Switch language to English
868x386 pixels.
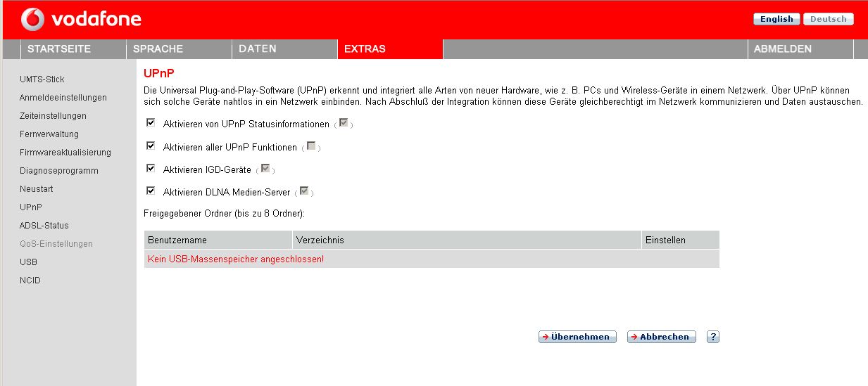tap(776, 19)
